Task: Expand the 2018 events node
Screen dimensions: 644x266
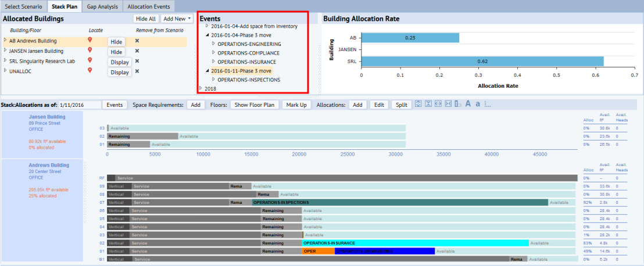Action: coord(201,88)
